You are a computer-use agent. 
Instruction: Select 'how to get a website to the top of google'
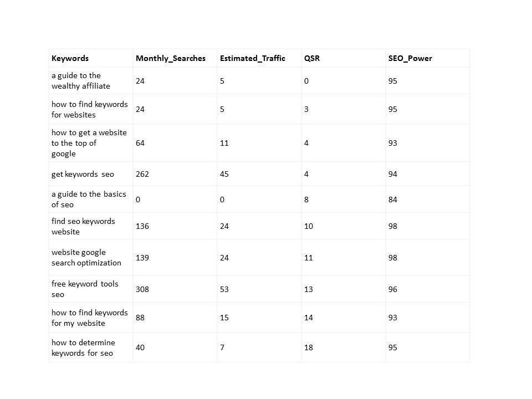[x=89, y=143]
